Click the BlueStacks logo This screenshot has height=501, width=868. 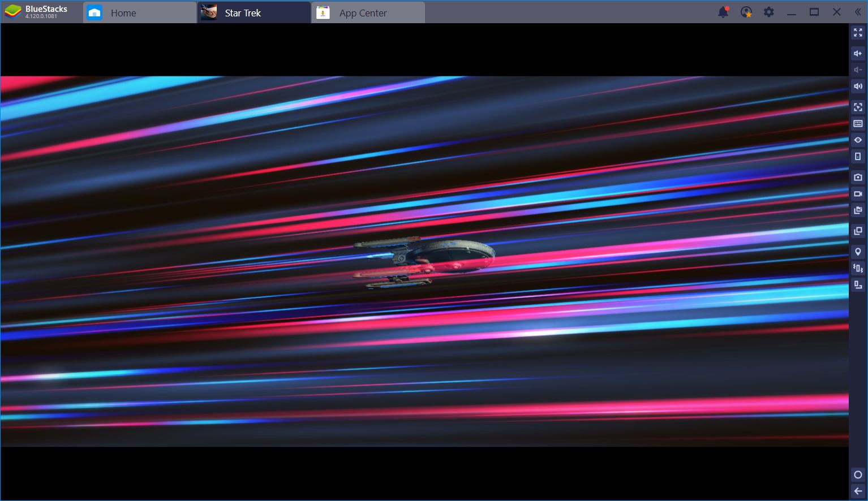point(12,12)
